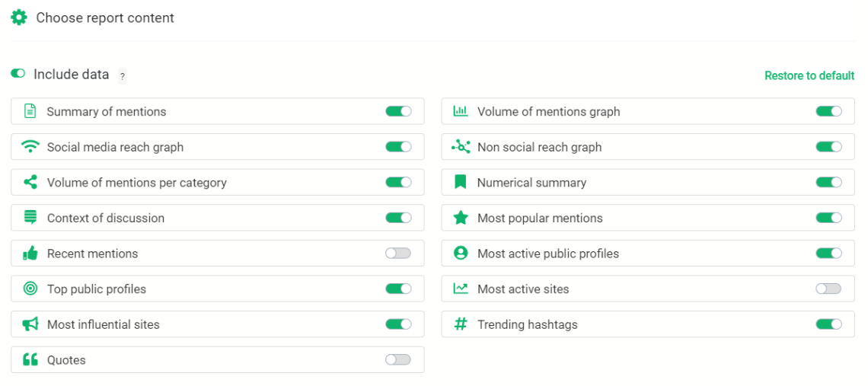This screenshot has height=386, width=868.
Task: Click the bar chart icon for Volume of mentions graph
Action: pyautogui.click(x=461, y=111)
